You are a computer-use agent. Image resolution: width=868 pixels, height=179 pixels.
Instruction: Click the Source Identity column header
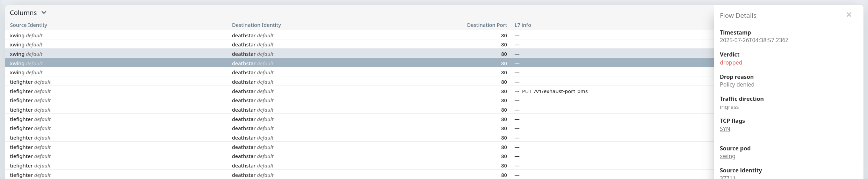click(x=28, y=25)
